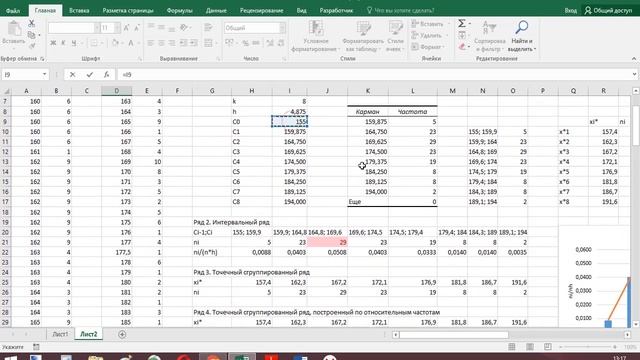Activate the Format Painter brush icon
Screen dimensions: 640x360
(31, 46)
